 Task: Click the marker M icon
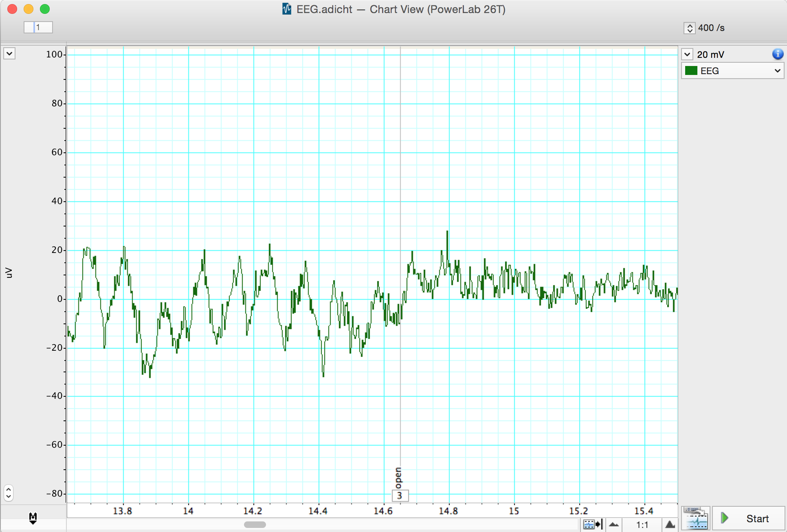[33, 518]
